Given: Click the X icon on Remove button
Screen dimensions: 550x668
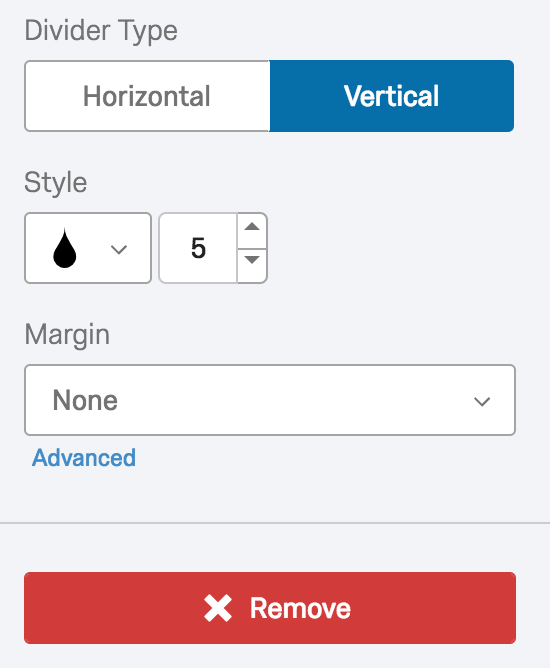Looking at the screenshot, I should coord(218,608).
